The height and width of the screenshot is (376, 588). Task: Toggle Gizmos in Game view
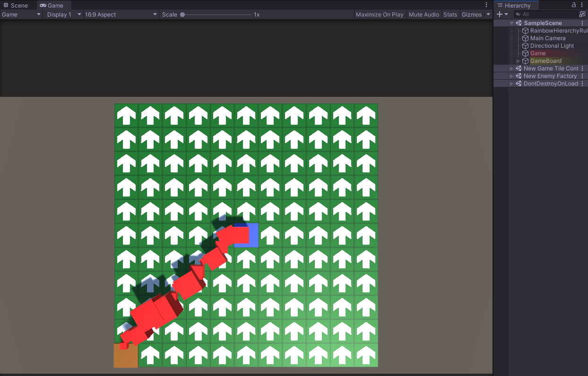point(472,15)
